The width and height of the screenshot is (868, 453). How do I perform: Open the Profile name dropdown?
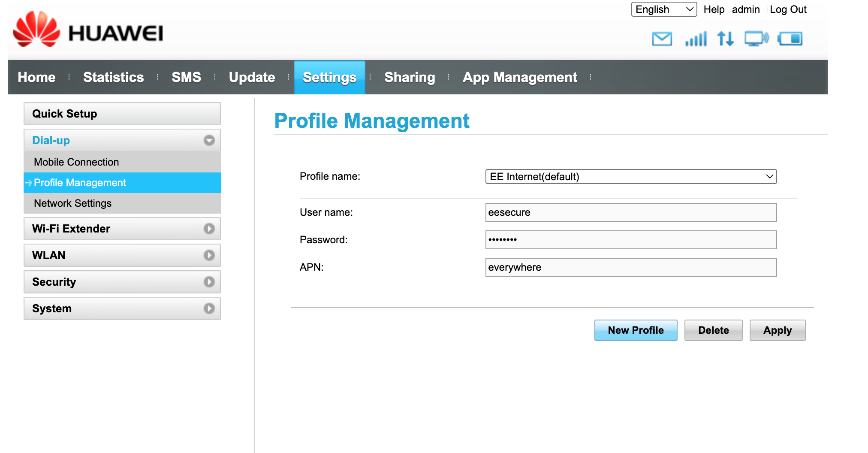click(631, 176)
